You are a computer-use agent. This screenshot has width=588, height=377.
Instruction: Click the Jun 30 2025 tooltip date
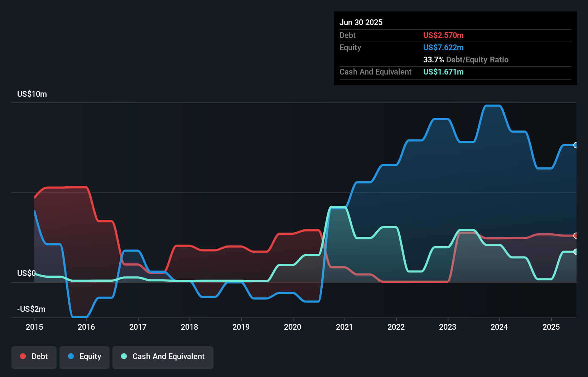(x=361, y=22)
